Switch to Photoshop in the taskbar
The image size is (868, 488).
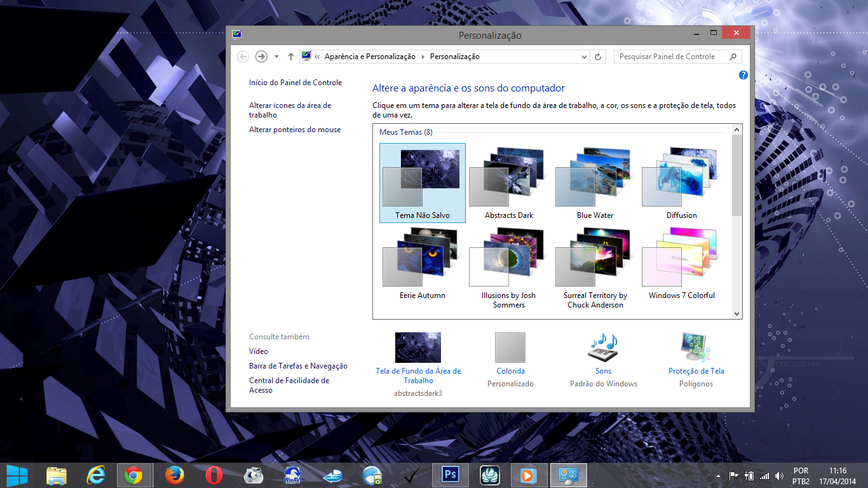click(x=450, y=475)
